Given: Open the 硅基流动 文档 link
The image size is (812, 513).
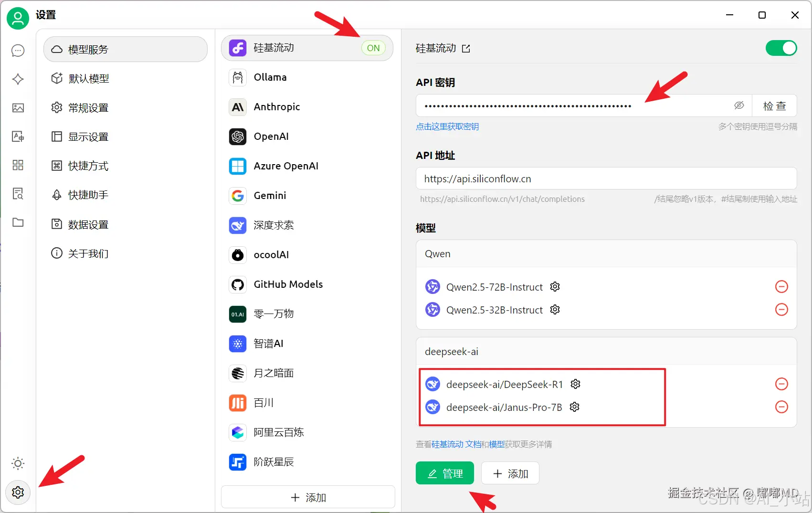Looking at the screenshot, I should [x=456, y=444].
